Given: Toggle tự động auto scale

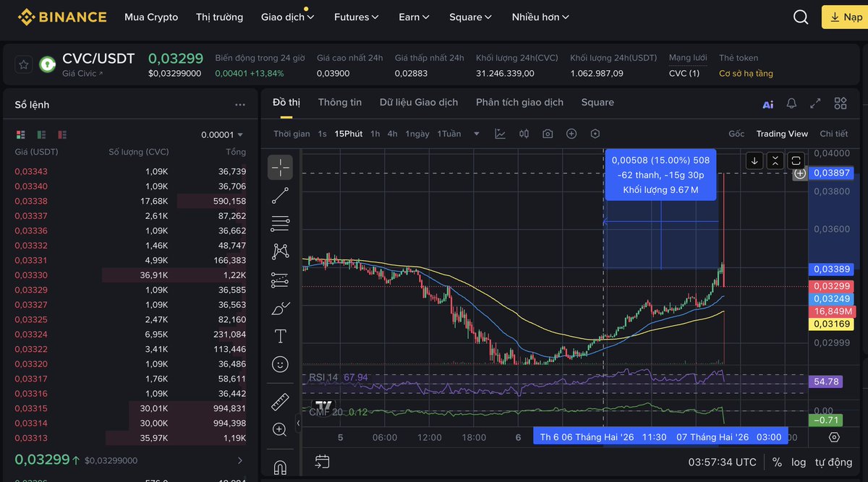Looking at the screenshot, I should 833,462.
